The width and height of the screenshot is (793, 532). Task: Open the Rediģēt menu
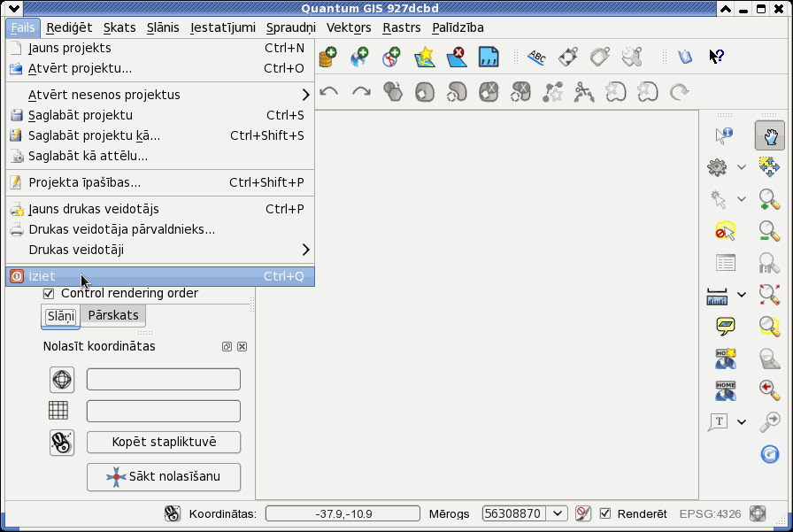(69, 27)
